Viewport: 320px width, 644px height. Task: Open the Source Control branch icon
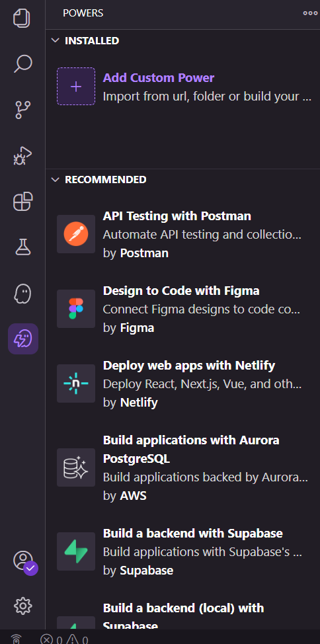click(x=22, y=110)
